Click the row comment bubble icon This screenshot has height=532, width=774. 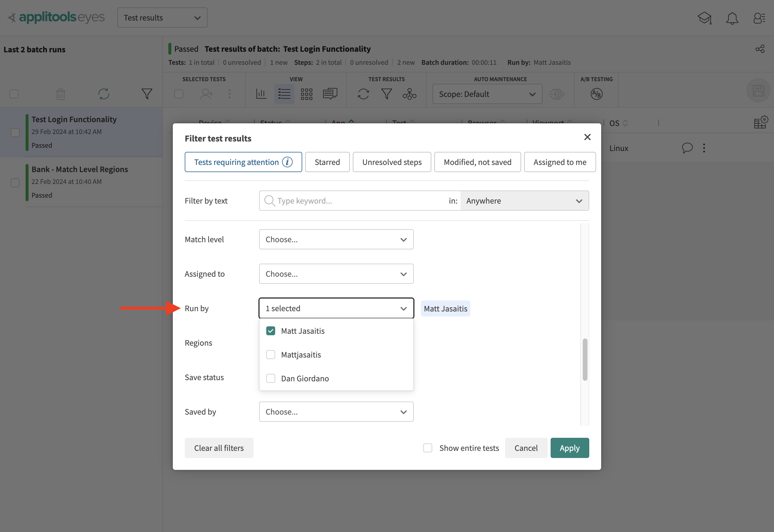pos(687,148)
